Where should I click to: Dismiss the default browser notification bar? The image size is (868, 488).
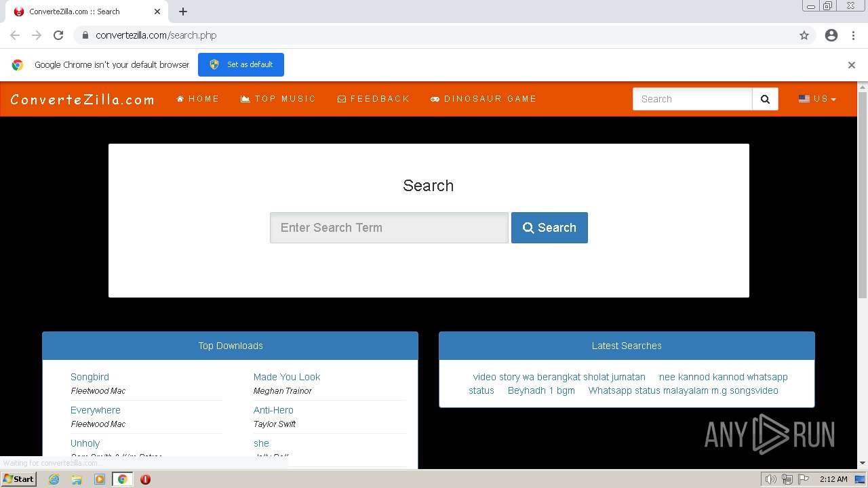[x=852, y=65]
